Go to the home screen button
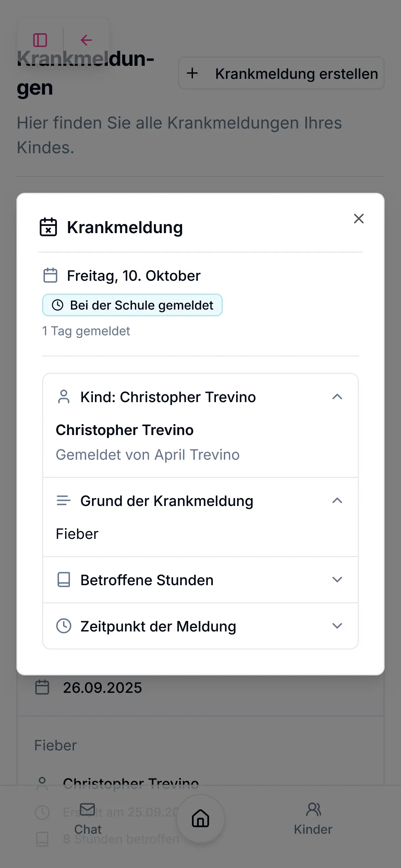The height and width of the screenshot is (868, 401). (200, 819)
